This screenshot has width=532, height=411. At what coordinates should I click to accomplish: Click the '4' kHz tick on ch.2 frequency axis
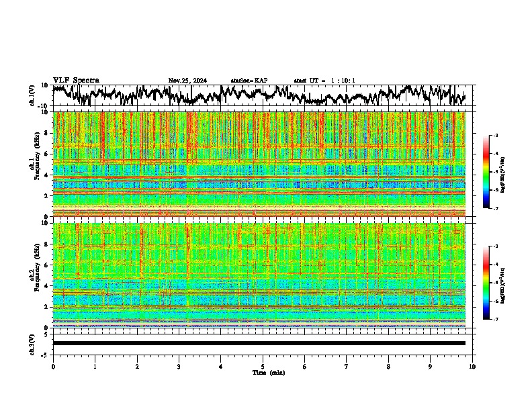point(47,286)
